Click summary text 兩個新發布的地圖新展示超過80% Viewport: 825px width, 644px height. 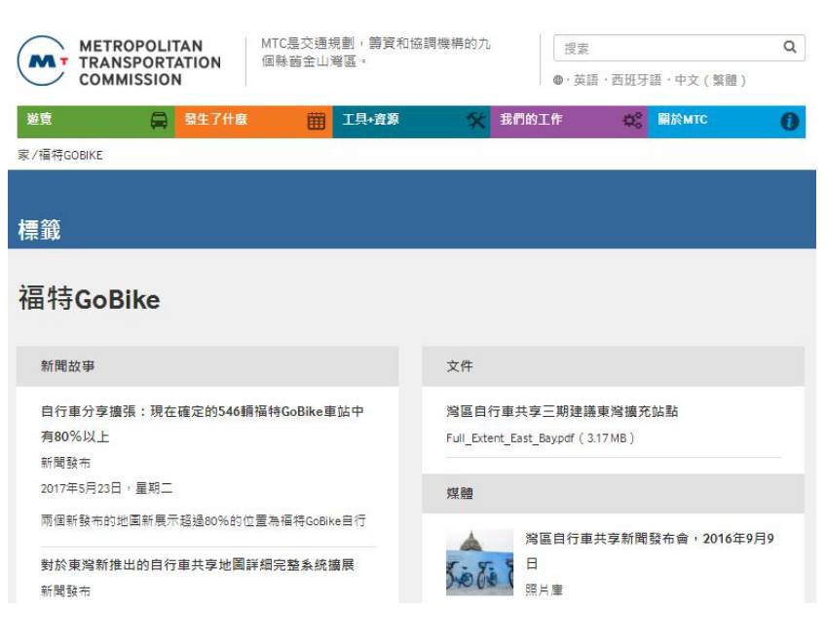tap(204, 520)
